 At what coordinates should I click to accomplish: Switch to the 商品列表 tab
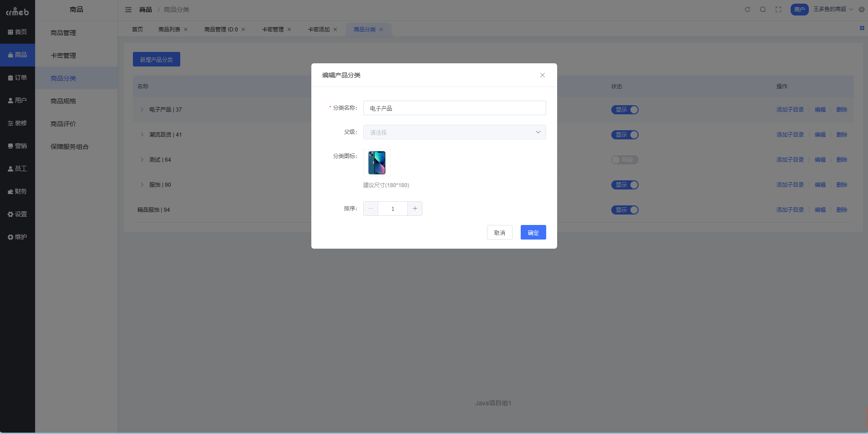coord(169,30)
